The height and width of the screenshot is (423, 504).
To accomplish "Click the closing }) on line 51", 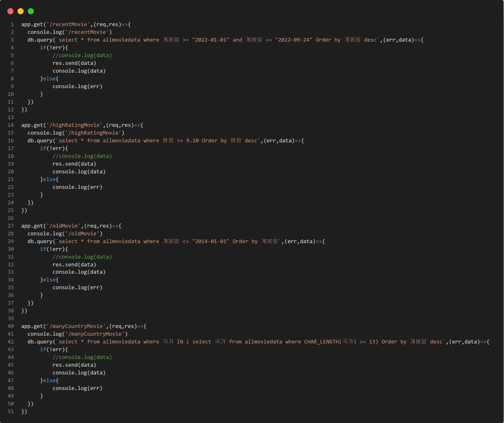I will [24, 411].
